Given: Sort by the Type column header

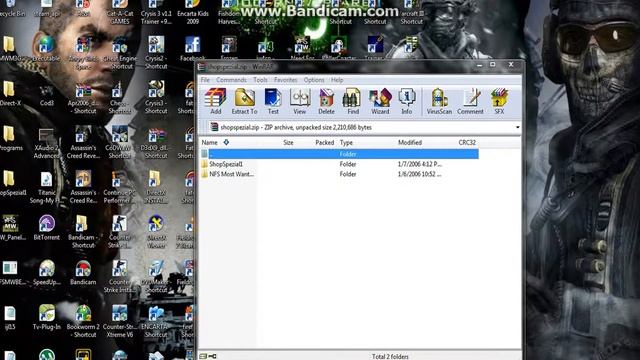Looking at the screenshot, I should 346,142.
